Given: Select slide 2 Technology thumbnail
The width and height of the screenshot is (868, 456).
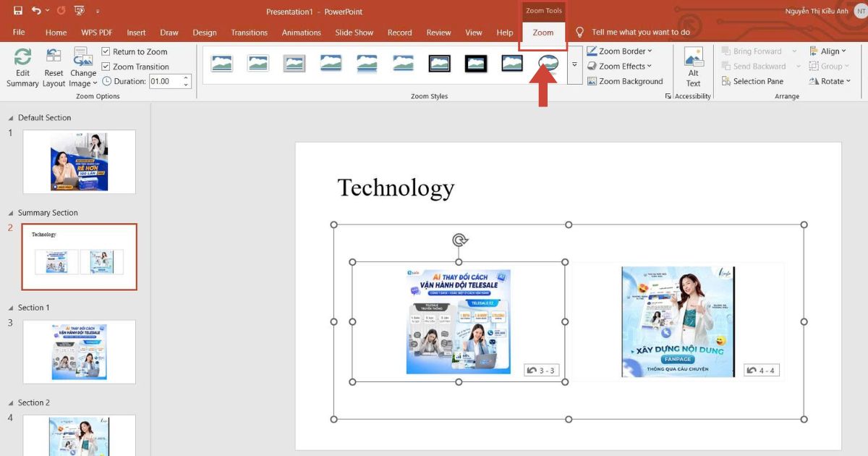Looking at the screenshot, I should (x=79, y=257).
